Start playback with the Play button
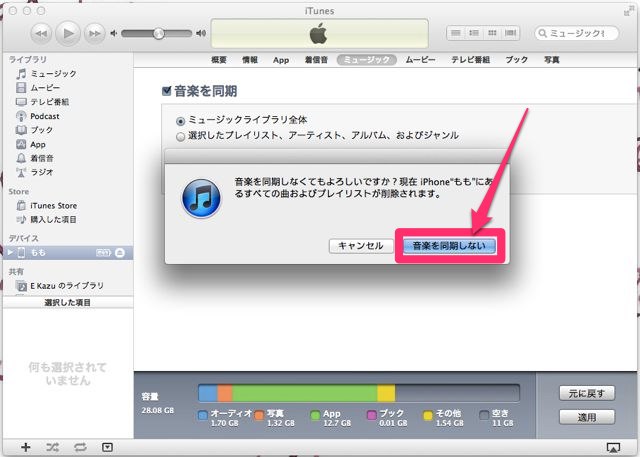The image size is (640, 457). [x=68, y=33]
